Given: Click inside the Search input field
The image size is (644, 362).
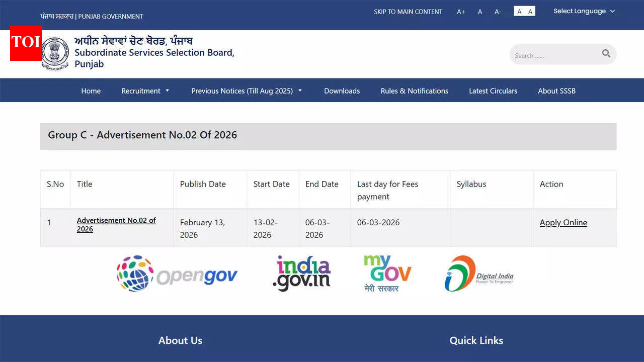Looking at the screenshot, I should [553, 54].
